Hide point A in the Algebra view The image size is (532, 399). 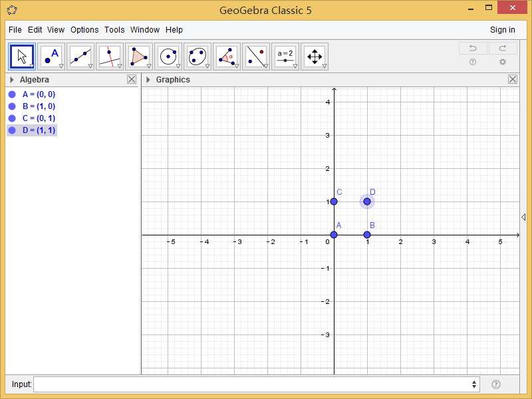pyautogui.click(x=11, y=94)
